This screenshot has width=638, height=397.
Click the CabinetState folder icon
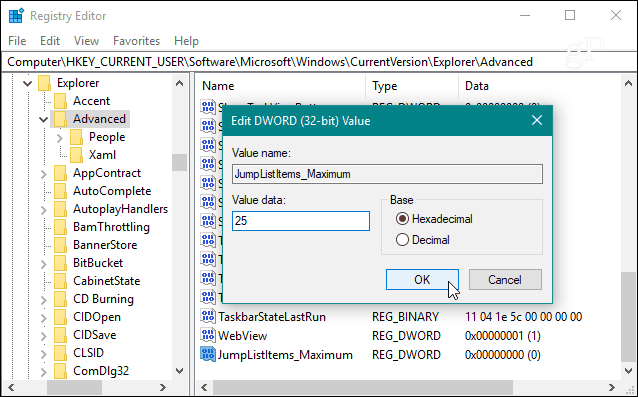click(60, 281)
